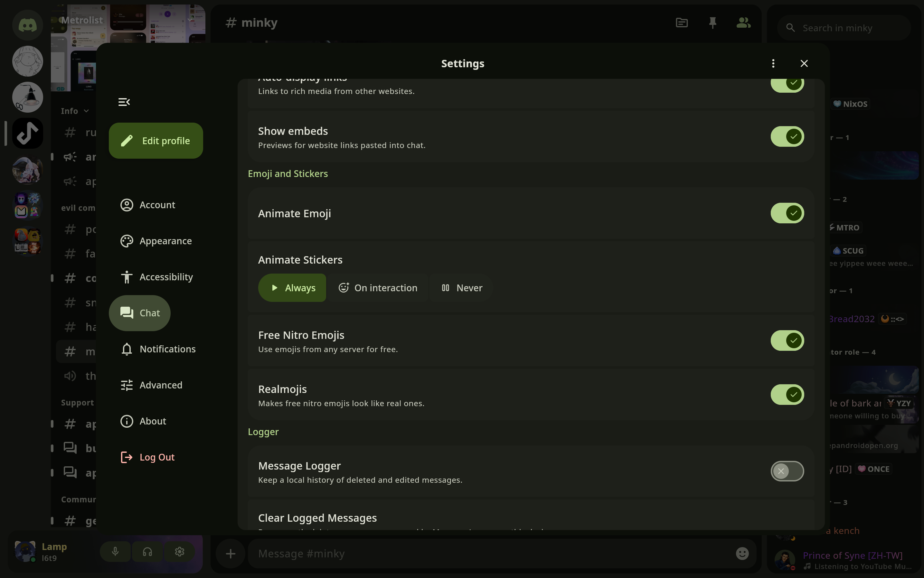Close the Settings dialog
924x578 pixels.
point(804,63)
